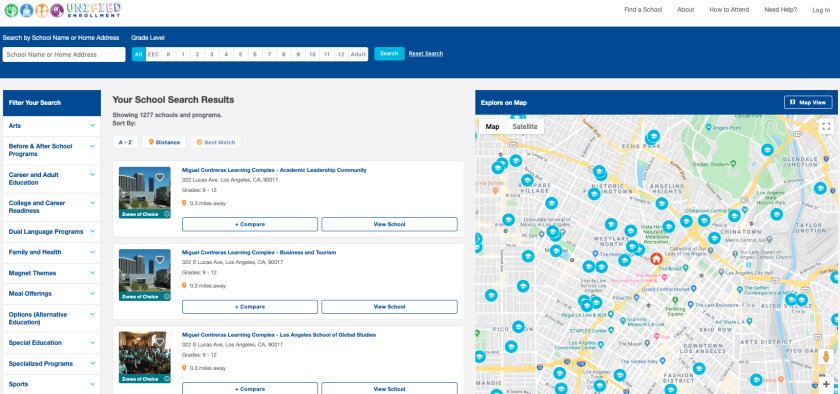Open Los Angeles School of Global Studies link
The height and width of the screenshot is (394, 840).
279,334
